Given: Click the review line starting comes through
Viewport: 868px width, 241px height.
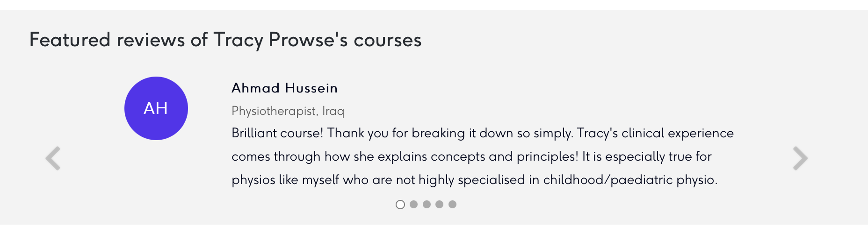Looking at the screenshot, I should 471,156.
